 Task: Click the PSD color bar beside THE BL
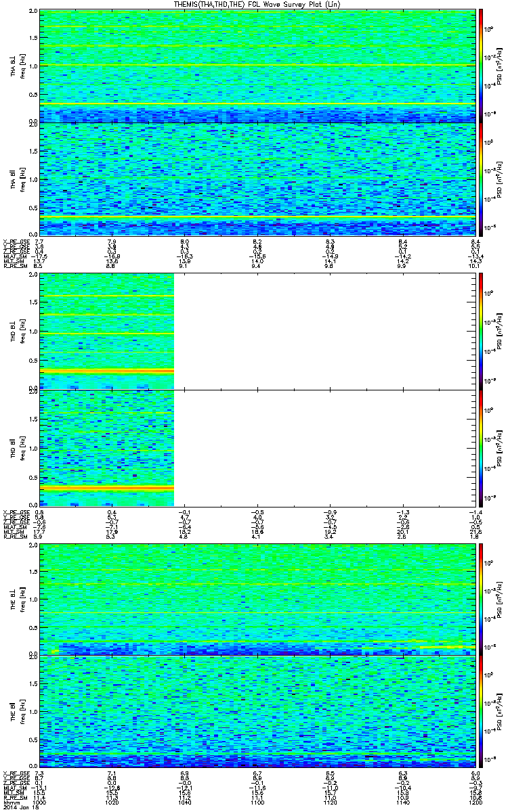tap(481, 598)
